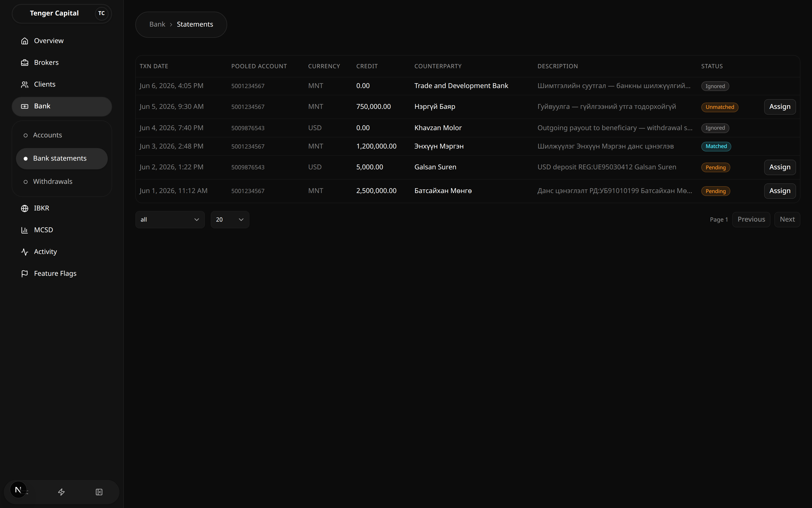Screen dimensions: 812x508
Task: Click the IBKR globe icon
Action: coord(24,208)
